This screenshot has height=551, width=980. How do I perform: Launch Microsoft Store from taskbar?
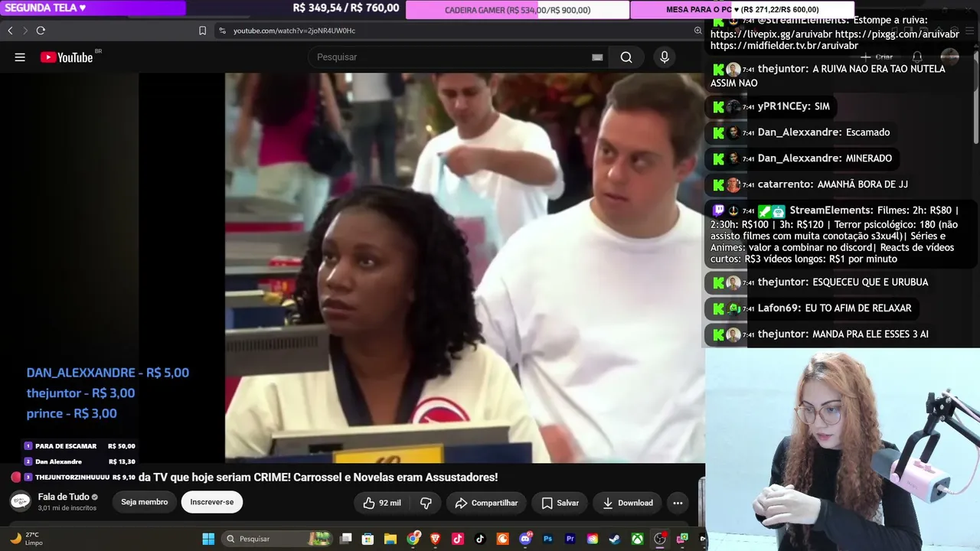point(368,539)
